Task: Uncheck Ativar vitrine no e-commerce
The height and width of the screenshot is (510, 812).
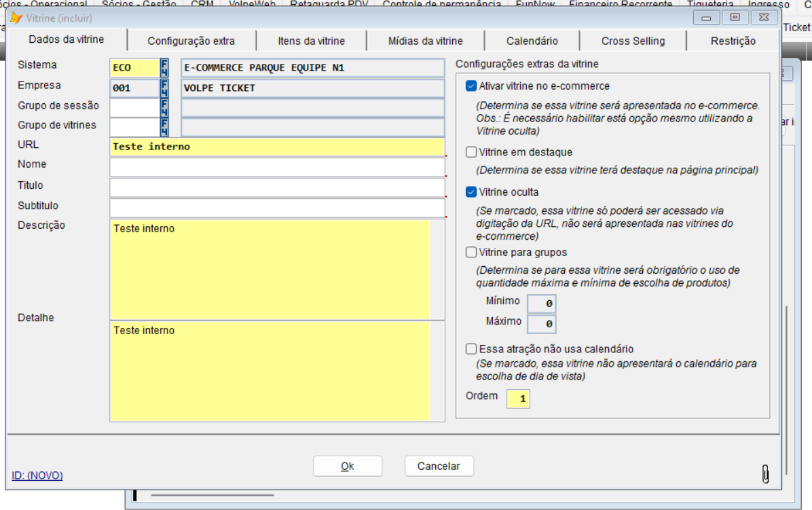Action: coord(470,86)
